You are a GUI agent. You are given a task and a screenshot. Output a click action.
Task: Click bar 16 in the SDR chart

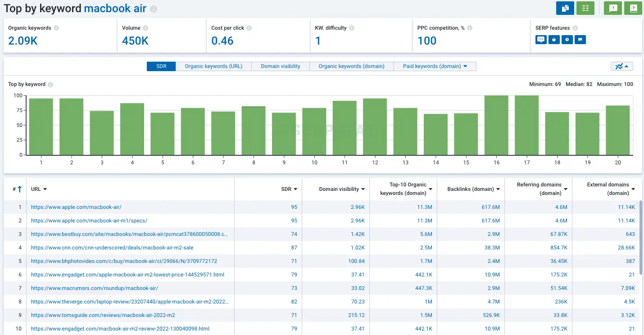pos(496,124)
